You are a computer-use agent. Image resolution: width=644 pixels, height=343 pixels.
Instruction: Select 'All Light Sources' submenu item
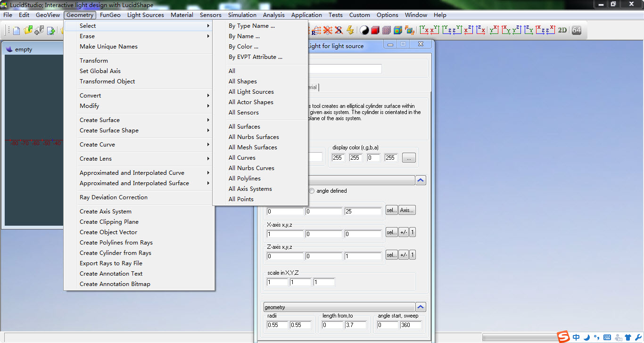click(x=251, y=92)
